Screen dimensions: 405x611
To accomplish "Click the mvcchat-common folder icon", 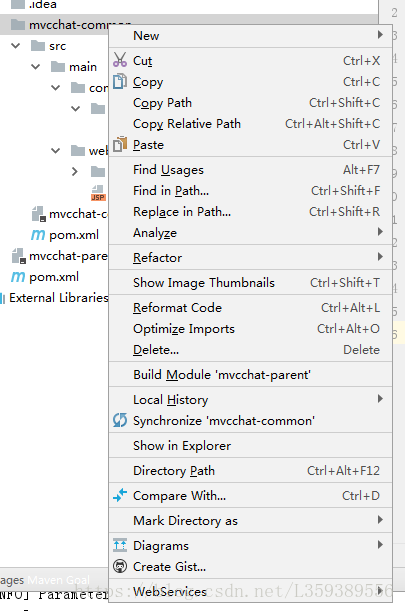I will click(18, 25).
